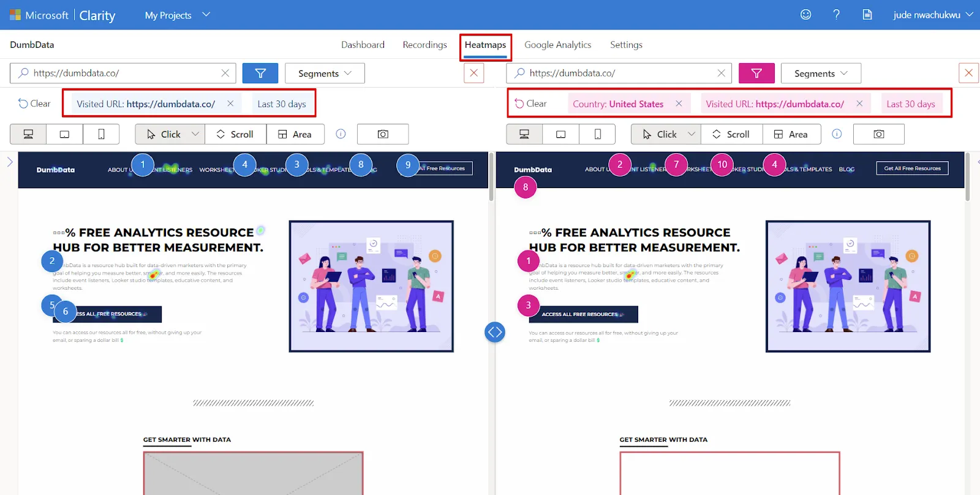Click the left heatmap vertical scrollbar
The height and width of the screenshot is (495, 980).
tap(491, 178)
